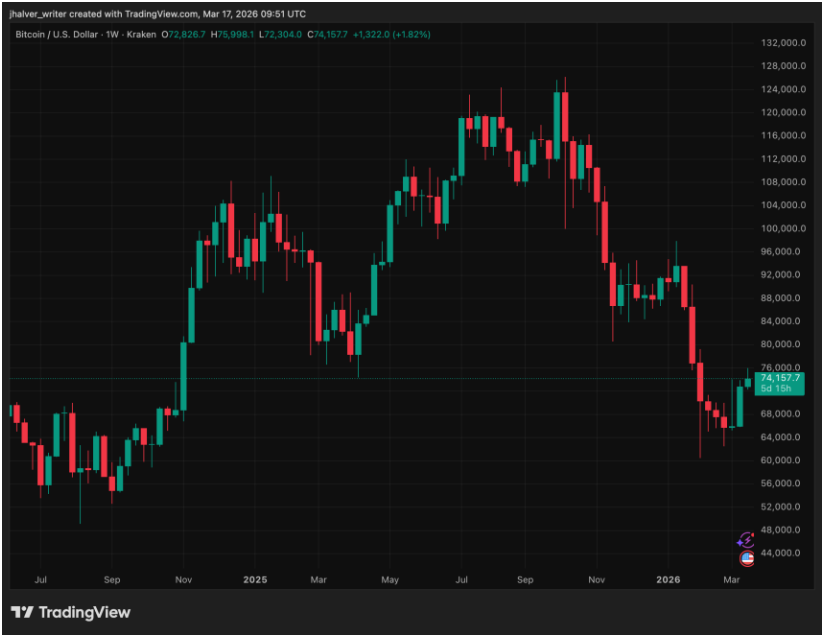
Task: Click the 100,000.0 price axis label
Action: pyautogui.click(x=783, y=228)
